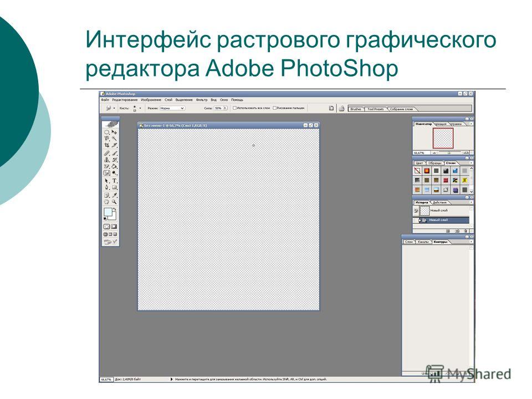The image size is (532, 399).
Task: Enable 'Рисование пальцем' checkbox
Action: [274, 108]
